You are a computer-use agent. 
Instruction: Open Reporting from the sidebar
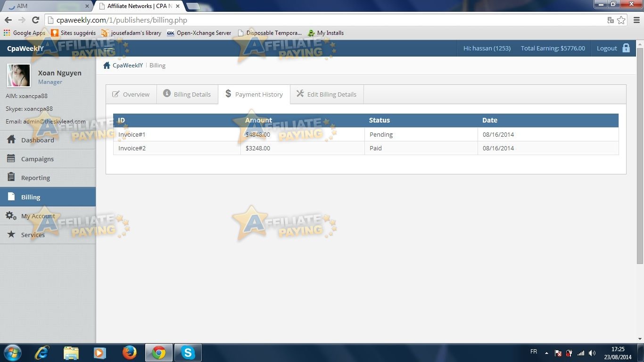tap(48, 178)
